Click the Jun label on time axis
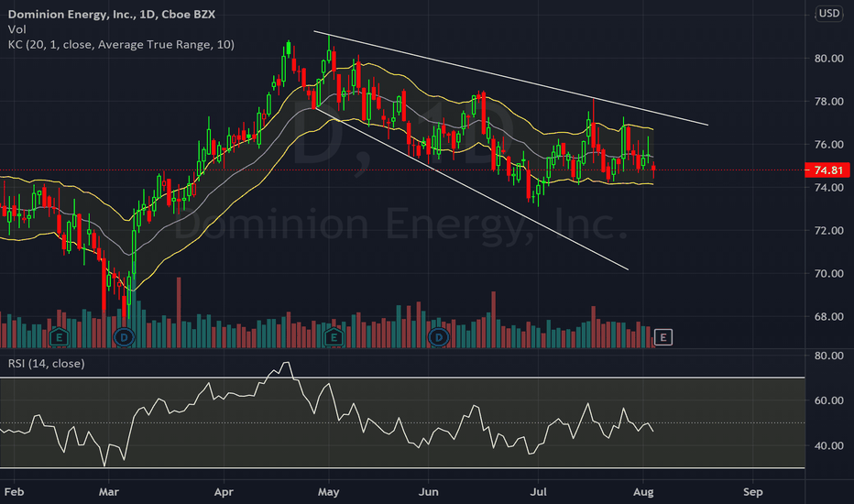This screenshot has height=504, width=854. [x=429, y=492]
